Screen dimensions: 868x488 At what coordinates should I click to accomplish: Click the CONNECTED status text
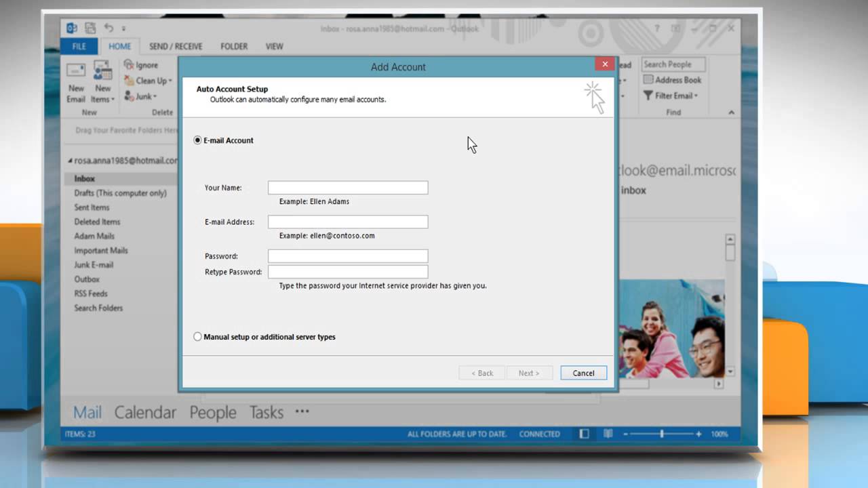click(540, 434)
